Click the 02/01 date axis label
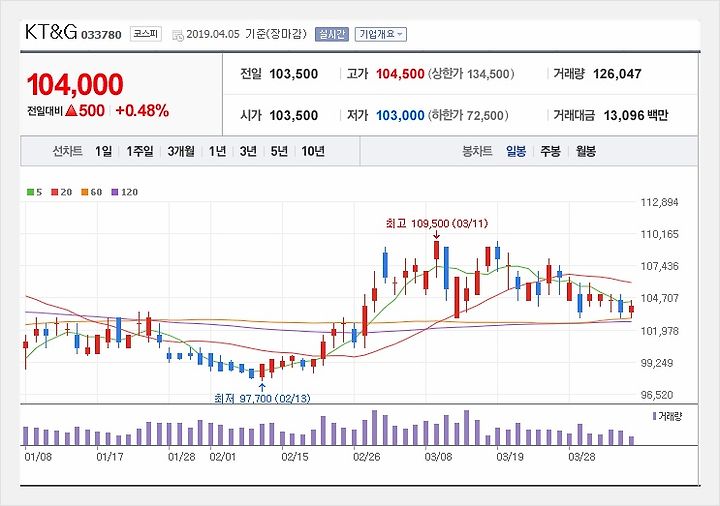The height and width of the screenshot is (506, 720). pos(223,457)
